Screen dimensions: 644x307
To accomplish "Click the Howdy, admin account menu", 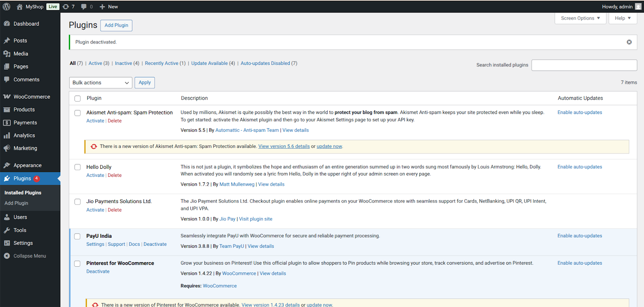I will pyautogui.click(x=621, y=6).
